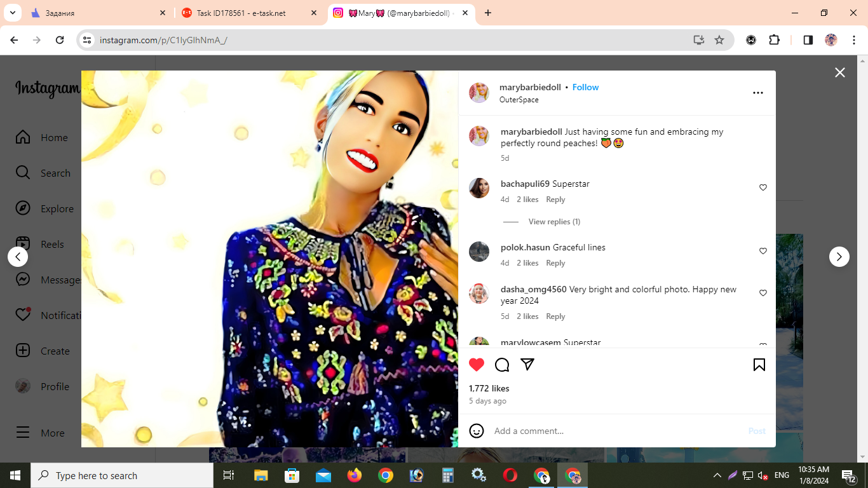Go back in browser history

tap(14, 40)
